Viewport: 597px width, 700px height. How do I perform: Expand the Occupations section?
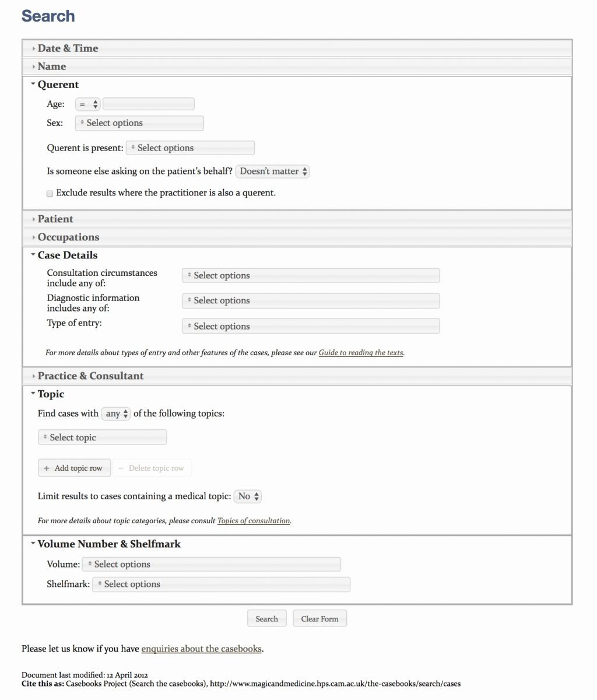tap(68, 237)
